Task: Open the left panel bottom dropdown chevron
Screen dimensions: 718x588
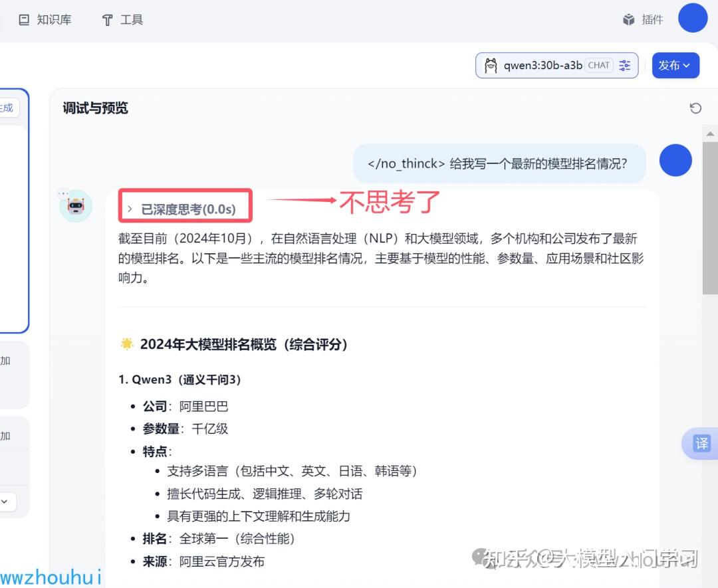Action: 5,502
